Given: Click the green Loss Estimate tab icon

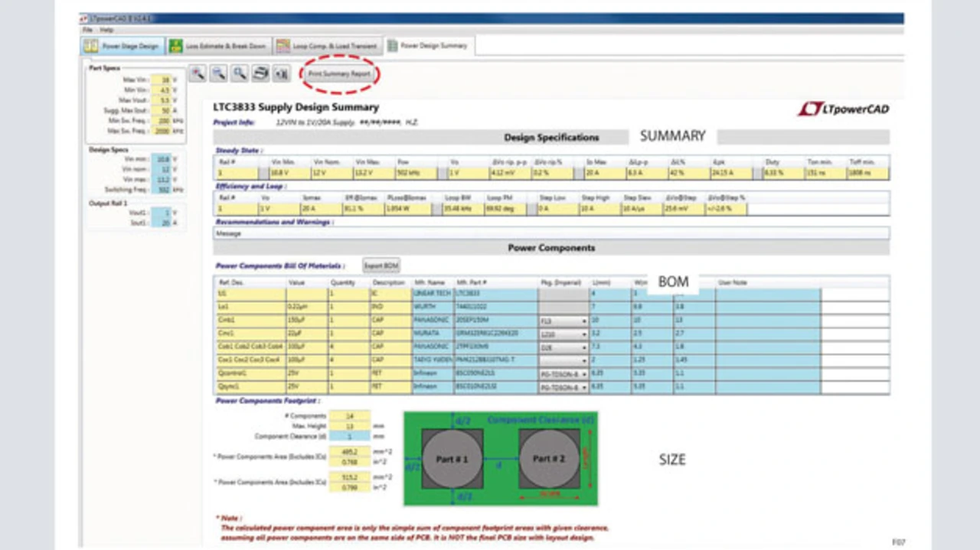Looking at the screenshot, I should coord(176,46).
